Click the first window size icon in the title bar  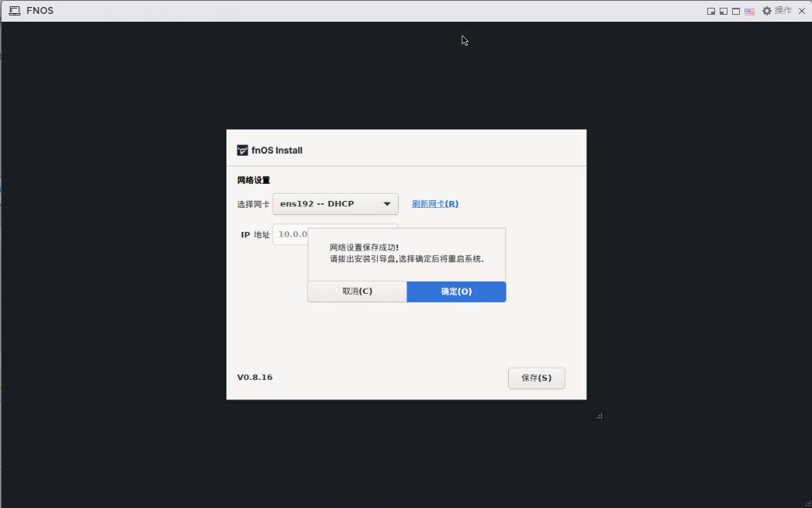click(x=711, y=12)
